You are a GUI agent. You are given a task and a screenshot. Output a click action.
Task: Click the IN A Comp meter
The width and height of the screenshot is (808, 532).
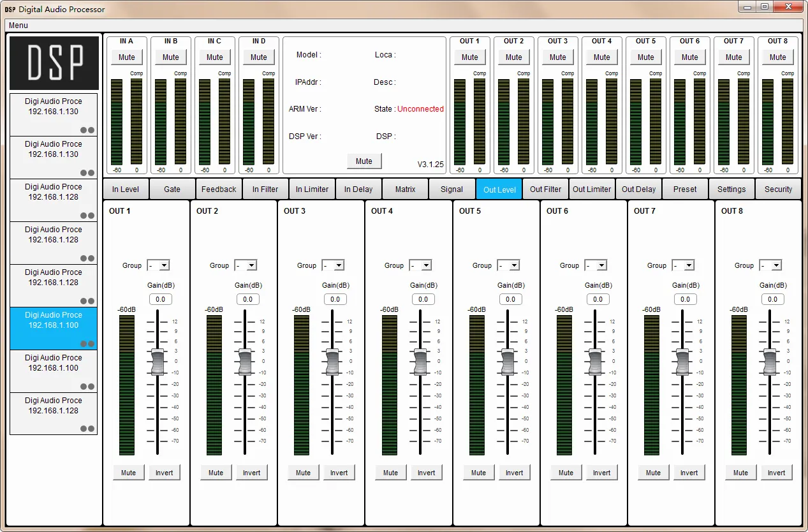click(x=136, y=121)
